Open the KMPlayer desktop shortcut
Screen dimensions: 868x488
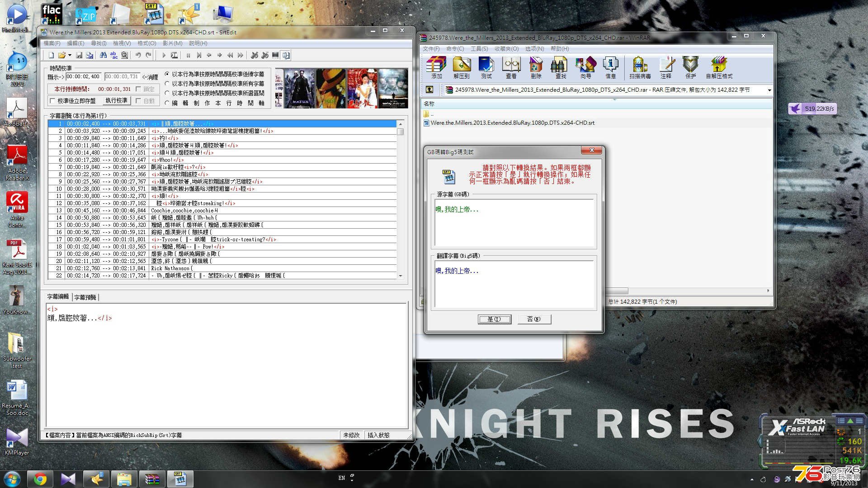(x=17, y=441)
